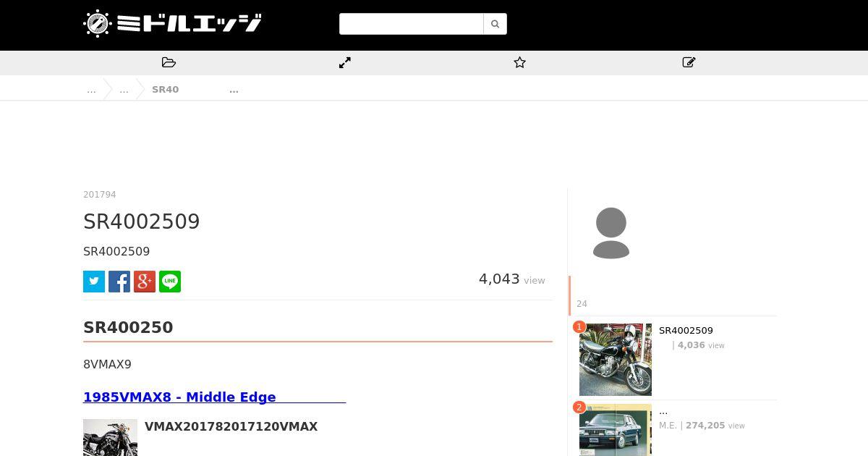Click the expand arrows icon in the nav bar
The height and width of the screenshot is (456, 868).
click(x=345, y=63)
